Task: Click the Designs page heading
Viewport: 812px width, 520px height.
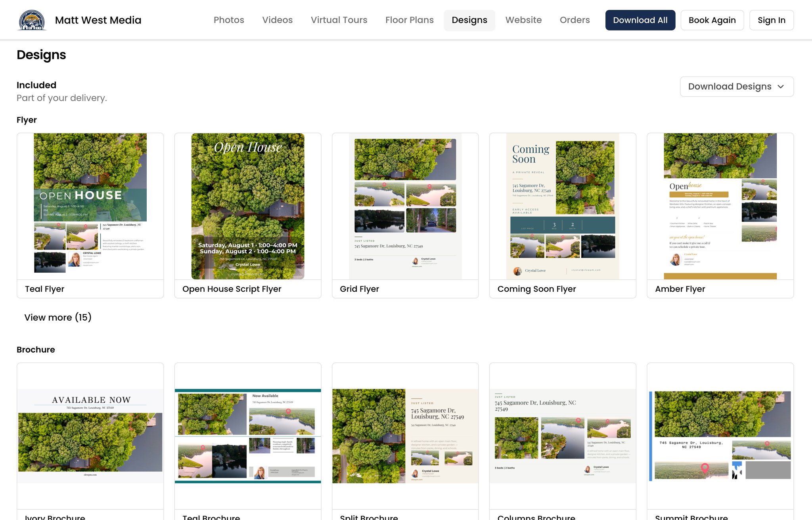Action: tap(41, 55)
